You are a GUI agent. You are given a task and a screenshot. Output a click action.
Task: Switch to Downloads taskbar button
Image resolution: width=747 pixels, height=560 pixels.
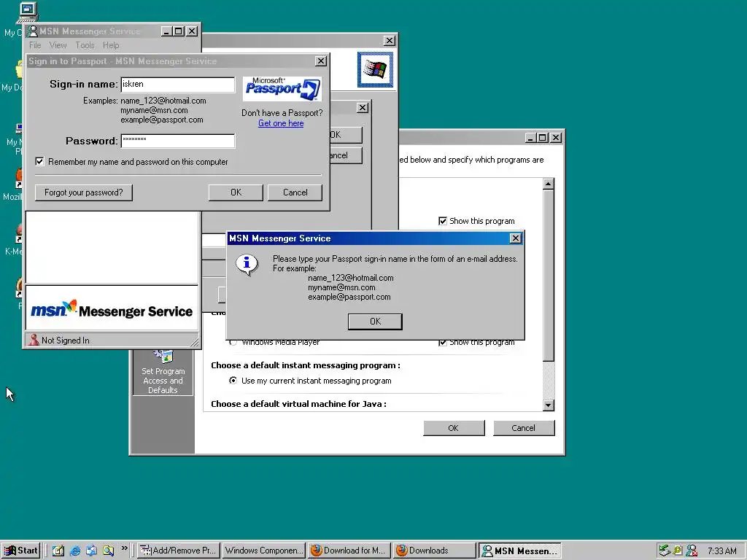[435, 551]
